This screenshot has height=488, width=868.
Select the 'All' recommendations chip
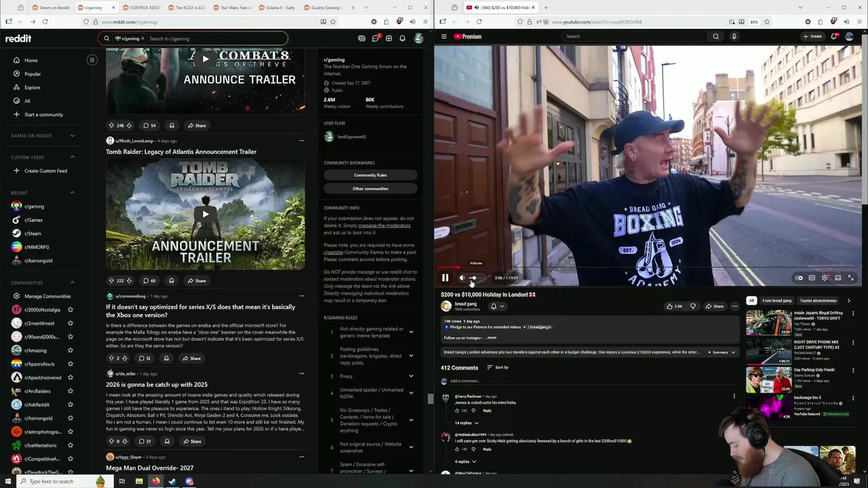(751, 300)
